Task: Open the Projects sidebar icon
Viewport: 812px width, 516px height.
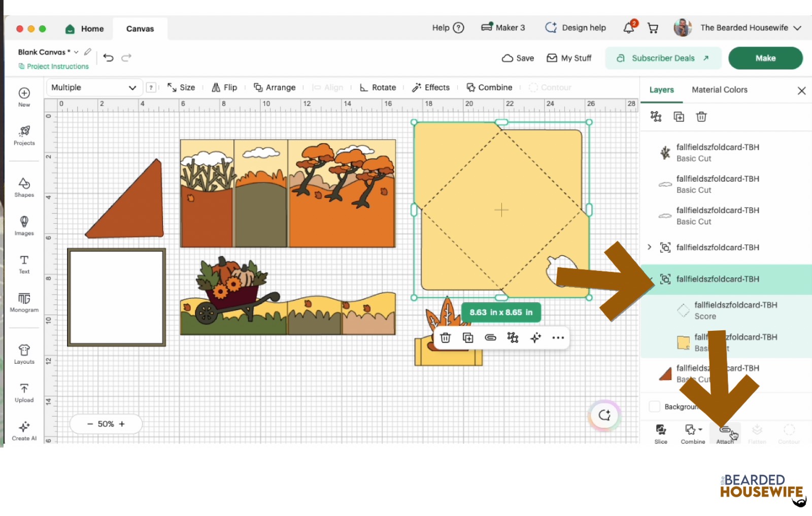Action: [24, 135]
